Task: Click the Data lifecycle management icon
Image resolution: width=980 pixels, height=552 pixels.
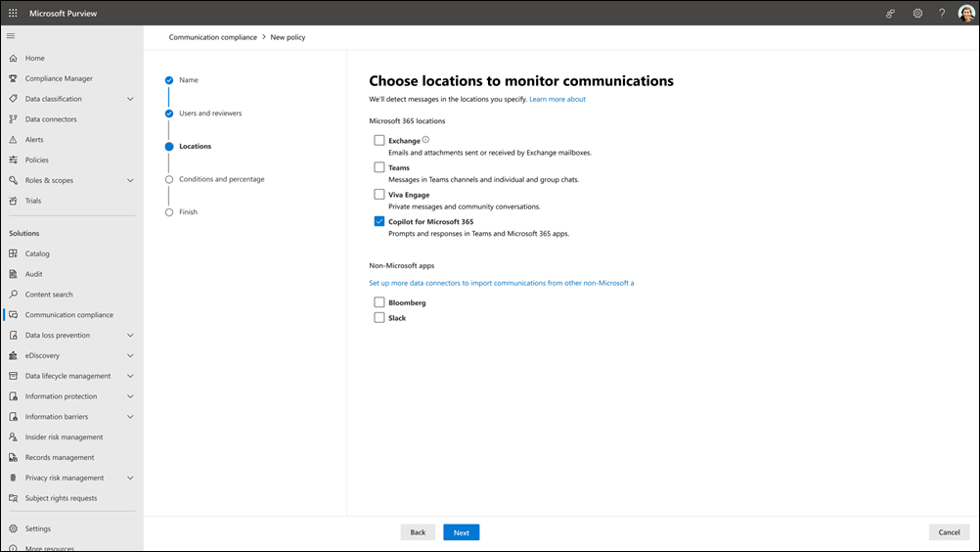Action: tap(13, 376)
